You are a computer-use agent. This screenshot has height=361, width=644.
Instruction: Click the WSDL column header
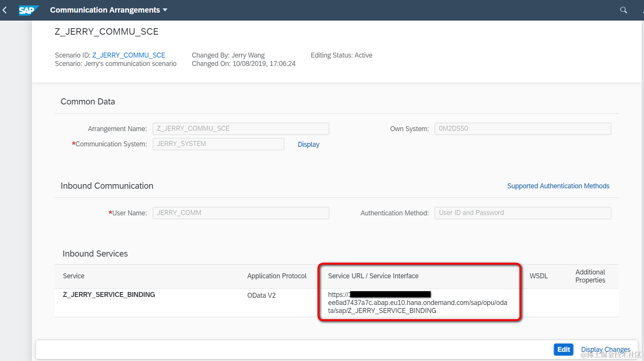pyautogui.click(x=539, y=276)
